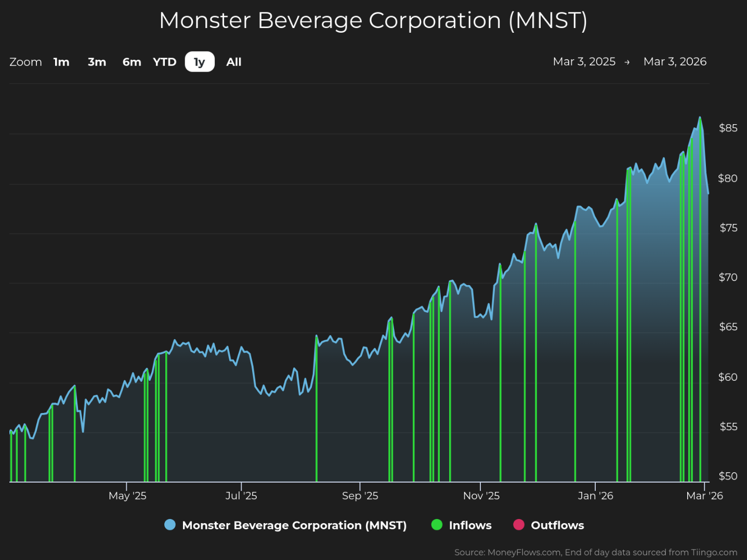Click the $85 price axis label
This screenshot has width=747, height=560.
point(728,128)
